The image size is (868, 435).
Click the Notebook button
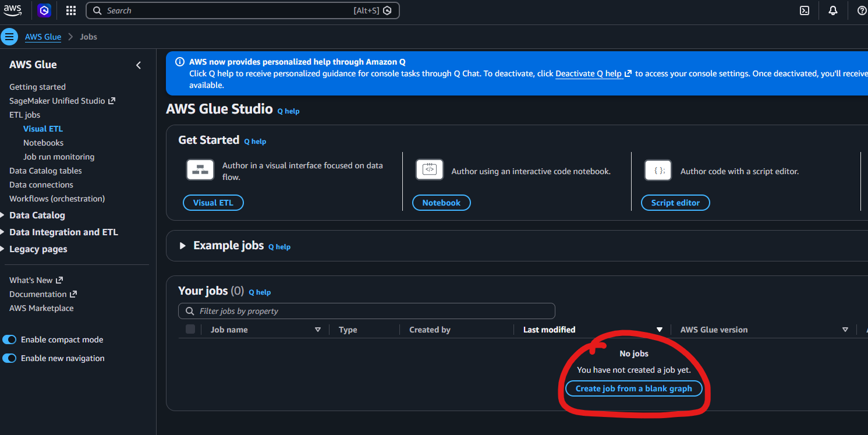click(x=441, y=203)
